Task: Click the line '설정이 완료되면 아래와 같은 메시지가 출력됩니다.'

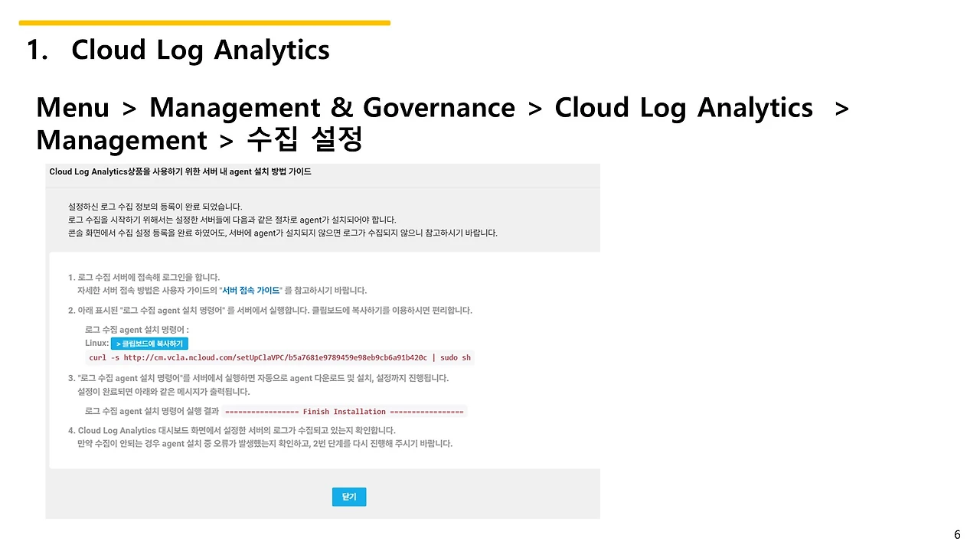Action: click(164, 392)
